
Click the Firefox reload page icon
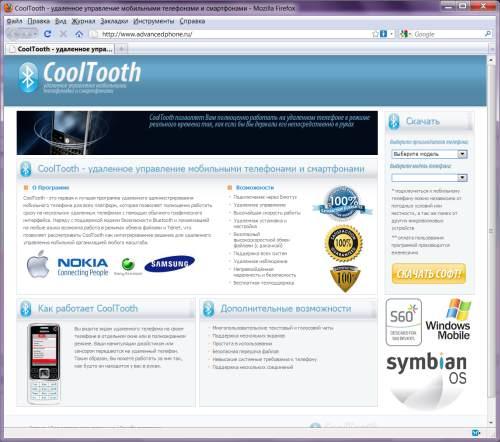point(47,34)
